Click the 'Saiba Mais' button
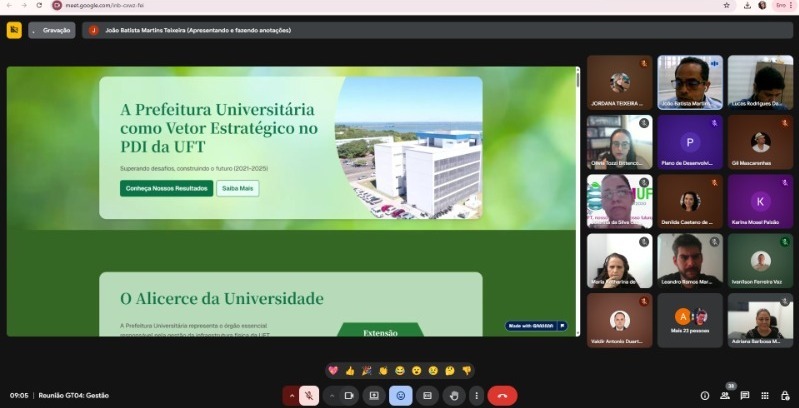799x408 pixels. [x=238, y=188]
